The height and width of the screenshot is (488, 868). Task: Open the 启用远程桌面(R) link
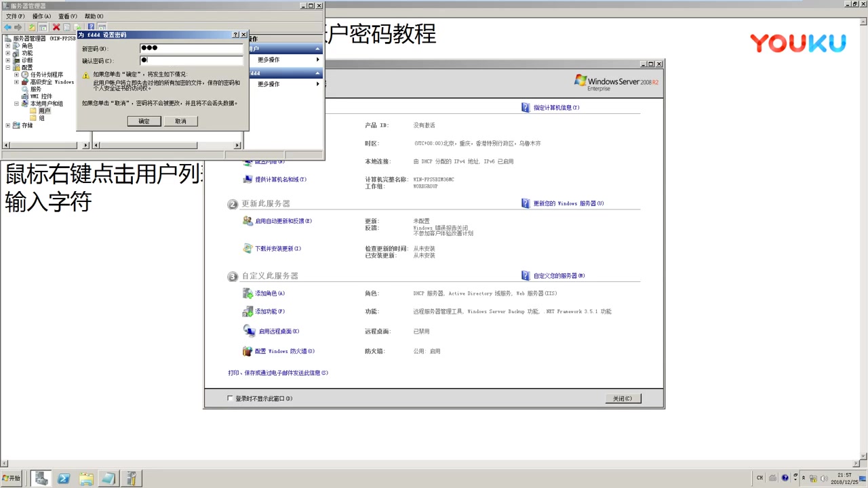(x=279, y=331)
